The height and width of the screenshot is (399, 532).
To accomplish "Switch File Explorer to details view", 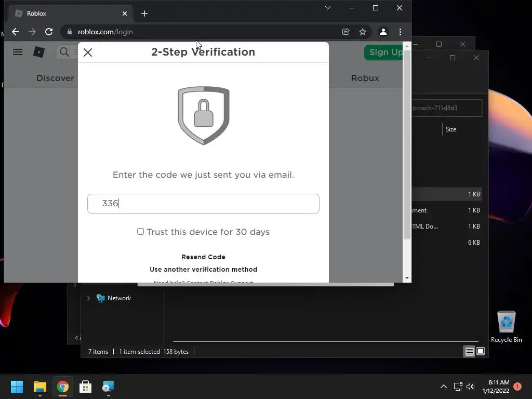I will [469, 352].
